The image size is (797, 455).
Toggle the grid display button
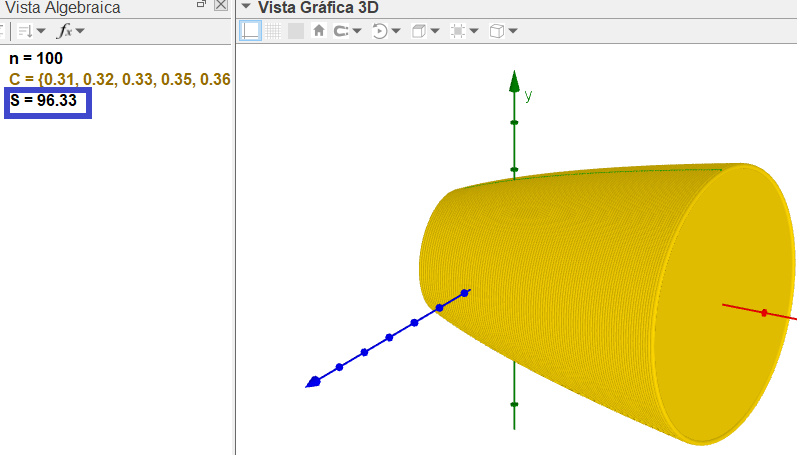click(x=273, y=31)
